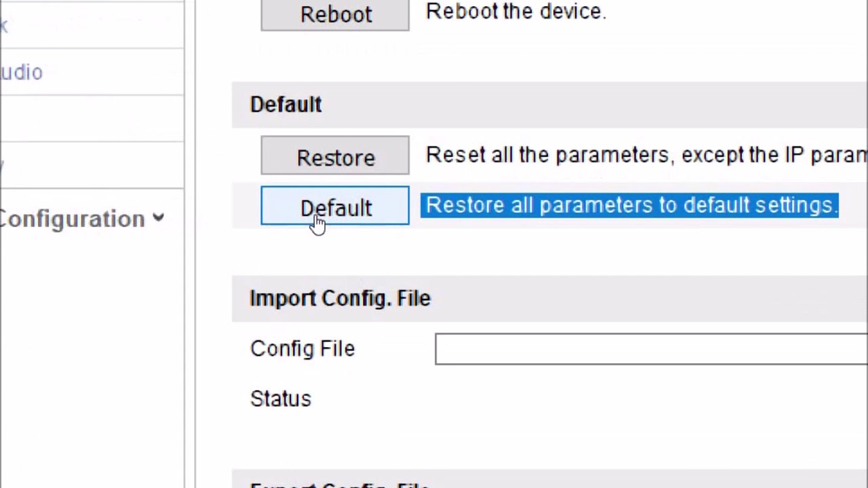Expand the Configuration section chevron

tap(159, 218)
